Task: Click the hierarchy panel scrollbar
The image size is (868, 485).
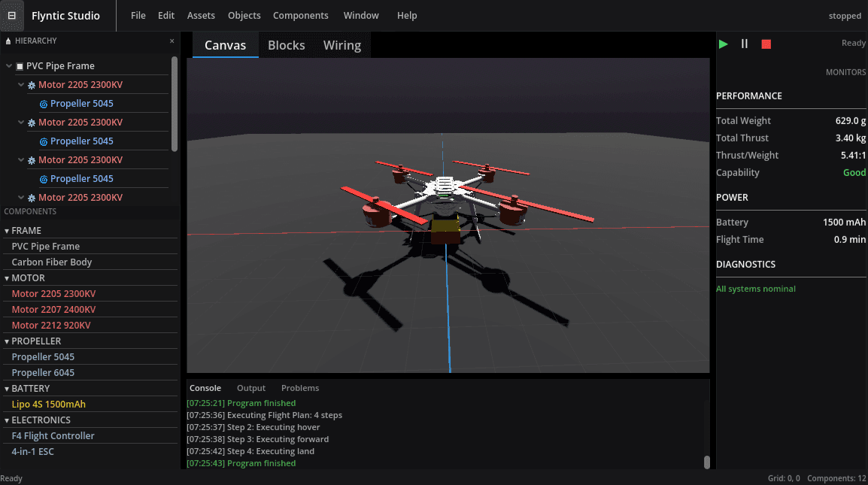Action: tap(175, 104)
